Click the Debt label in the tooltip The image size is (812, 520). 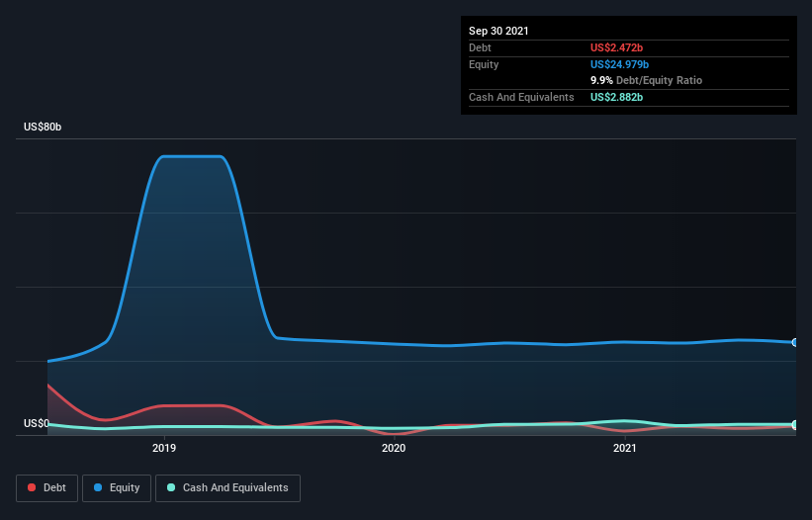point(480,47)
